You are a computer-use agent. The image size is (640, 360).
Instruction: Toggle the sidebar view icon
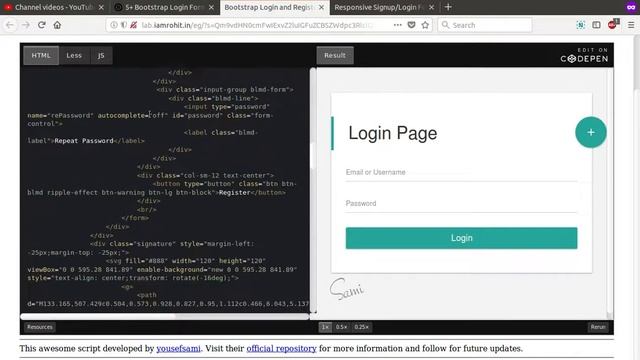[x=596, y=25]
